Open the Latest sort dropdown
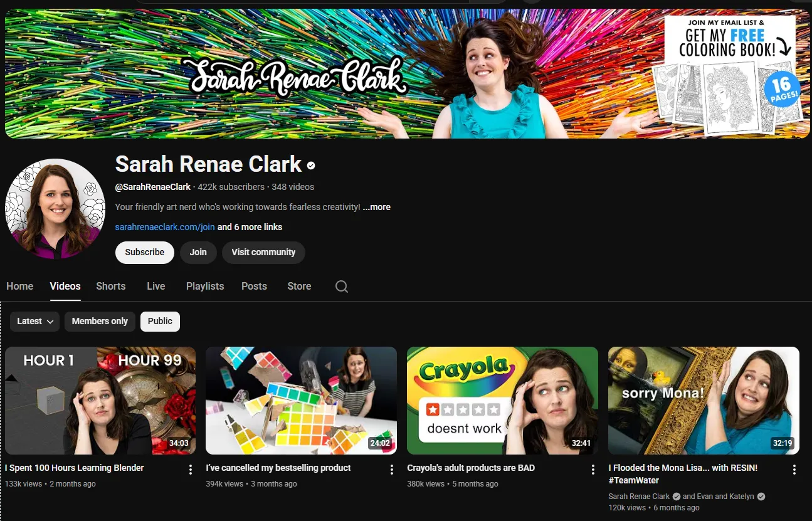Screen dimensions: 812x521 [35, 321]
